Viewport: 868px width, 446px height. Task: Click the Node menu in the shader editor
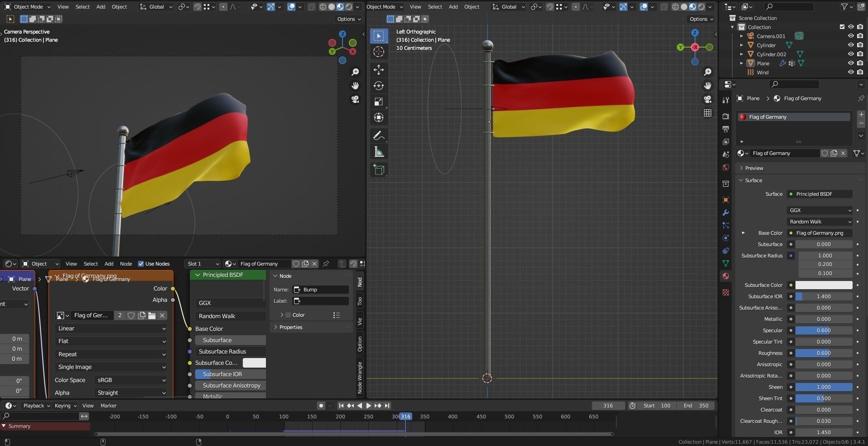point(125,264)
